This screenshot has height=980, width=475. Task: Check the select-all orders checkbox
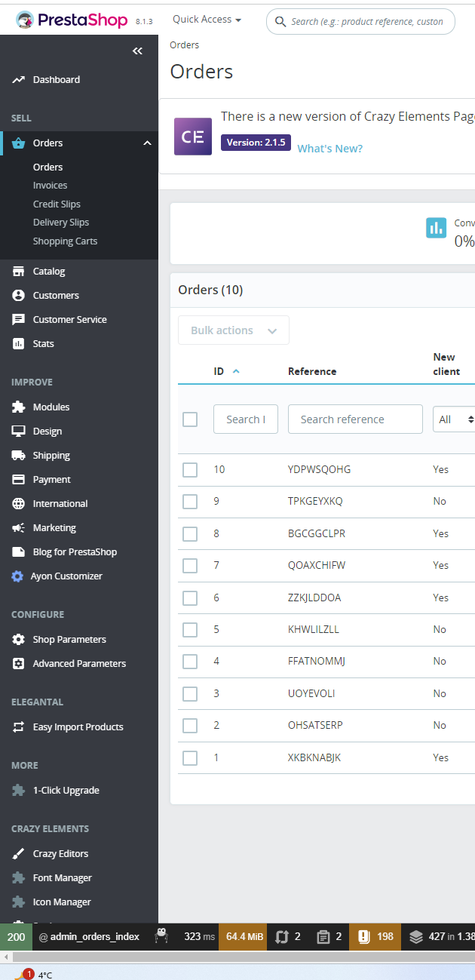tap(190, 419)
